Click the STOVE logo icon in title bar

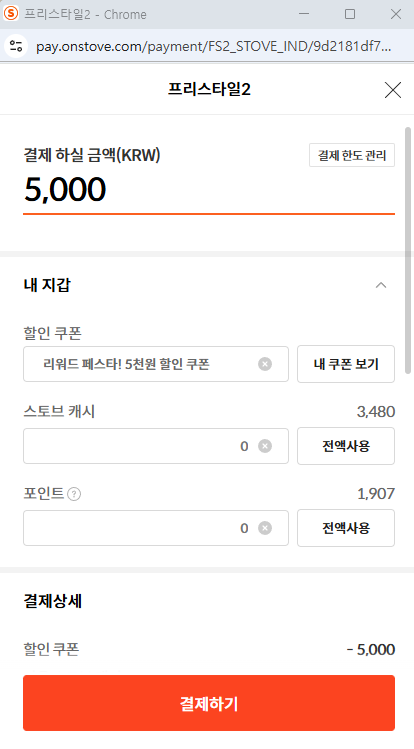click(x=11, y=13)
